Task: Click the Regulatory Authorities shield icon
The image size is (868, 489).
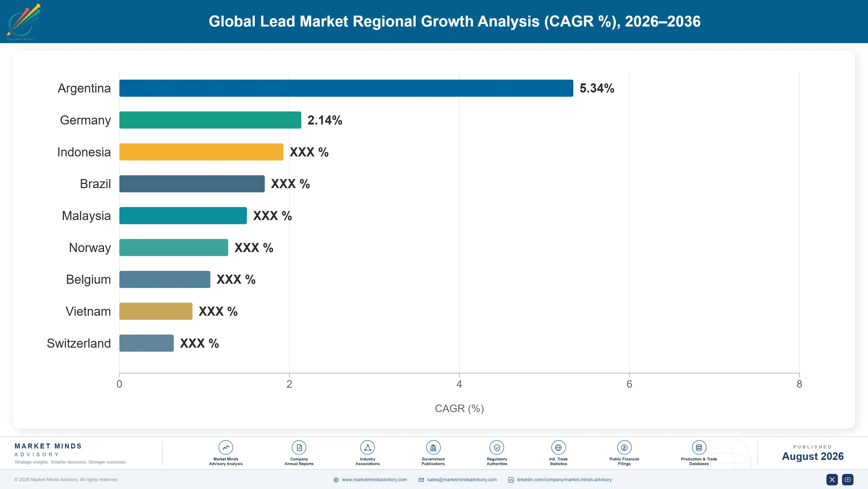Action: click(497, 447)
